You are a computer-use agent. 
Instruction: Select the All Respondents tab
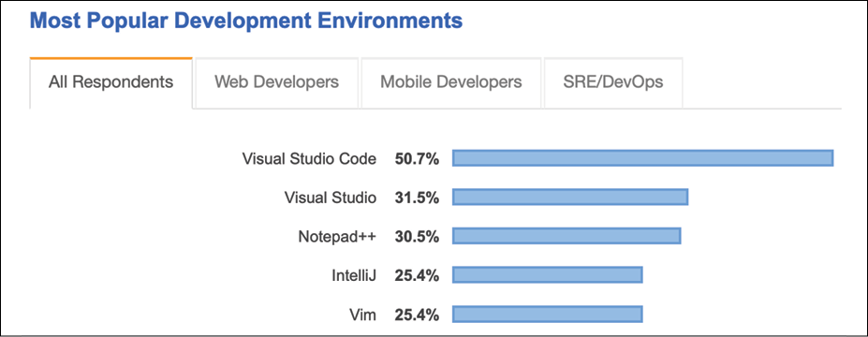110,82
